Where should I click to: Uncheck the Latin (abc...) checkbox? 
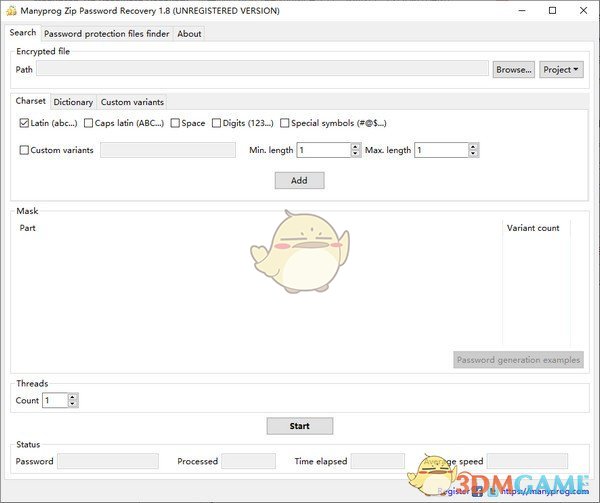click(24, 123)
